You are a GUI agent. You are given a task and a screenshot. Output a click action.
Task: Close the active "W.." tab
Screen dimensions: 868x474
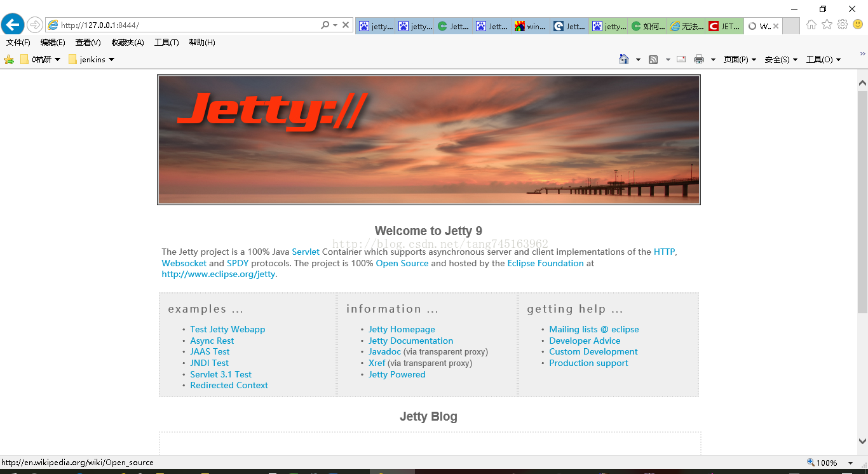click(776, 26)
